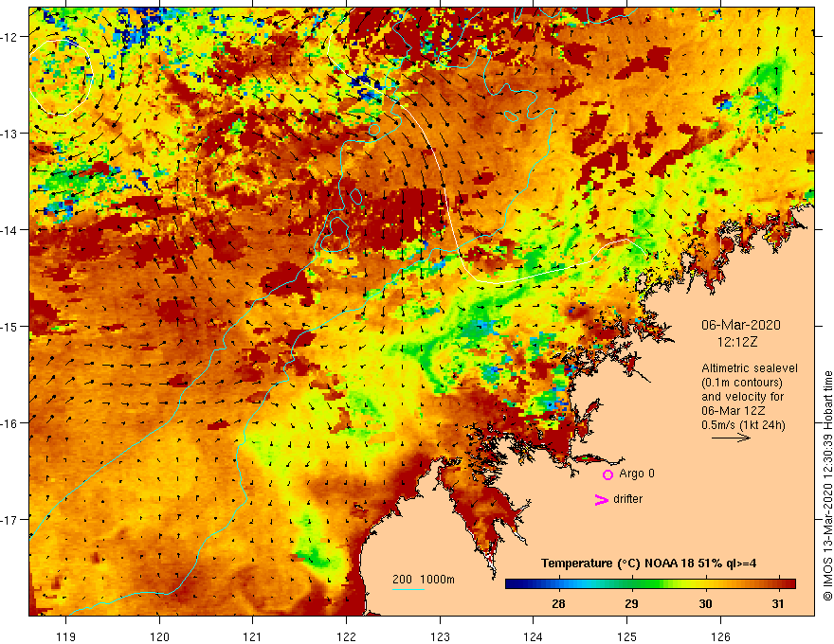Click the 0.5m/s (1kt 24h) text
Screen dimensions: 834x644
click(x=743, y=425)
